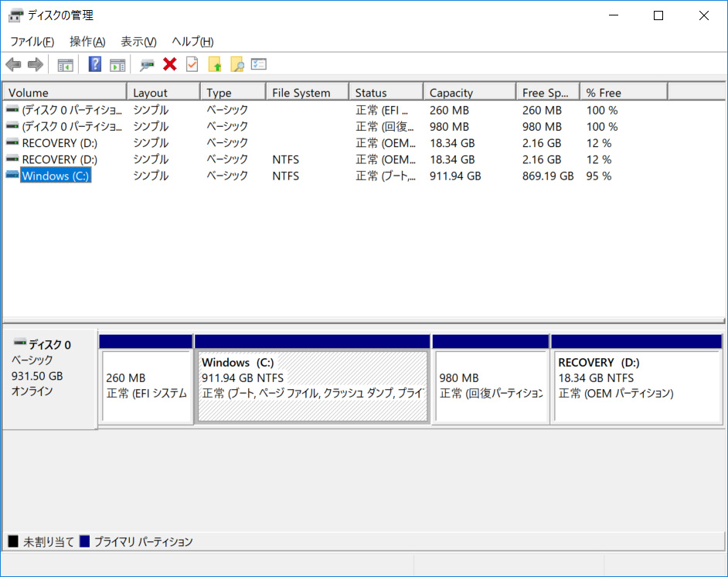Open properties with the checkmark page icon

click(192, 64)
